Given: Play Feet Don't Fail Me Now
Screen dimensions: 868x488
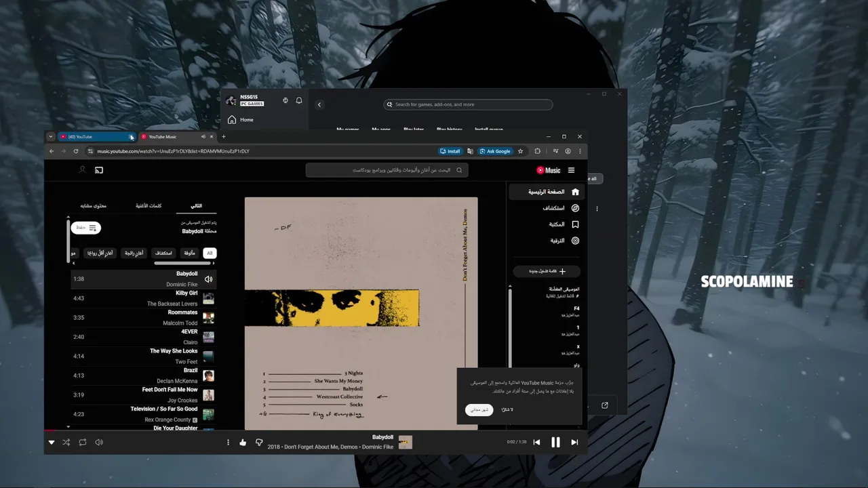Looking at the screenshot, I should [x=143, y=395].
